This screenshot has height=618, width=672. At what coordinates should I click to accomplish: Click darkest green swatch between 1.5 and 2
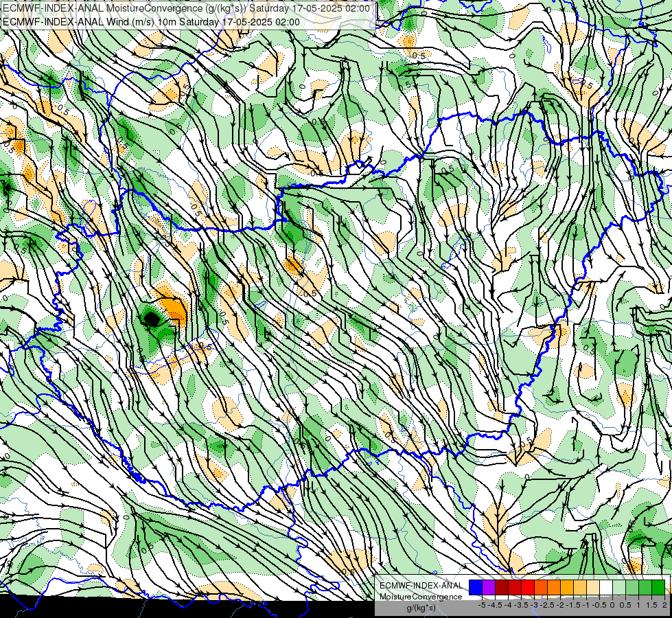pyautogui.click(x=658, y=588)
